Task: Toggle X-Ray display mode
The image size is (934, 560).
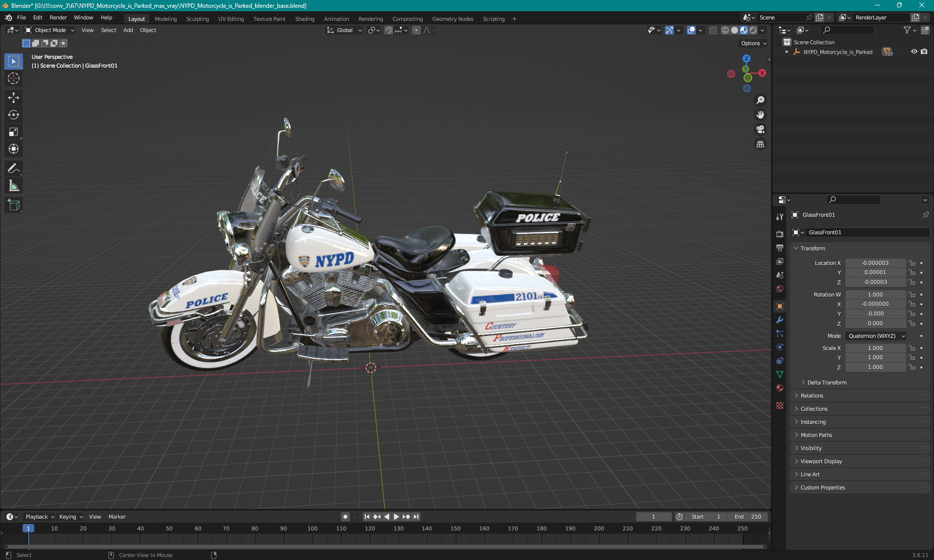Action: 713,30
